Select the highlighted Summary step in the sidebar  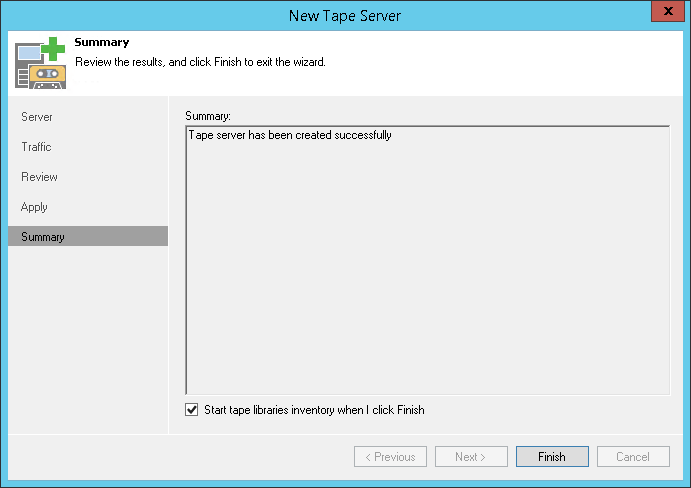point(43,237)
